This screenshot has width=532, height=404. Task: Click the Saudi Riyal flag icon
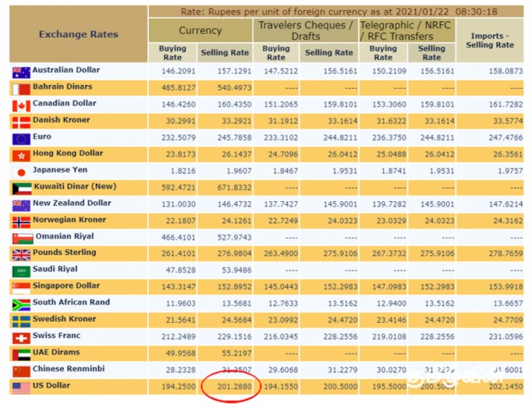21,271
